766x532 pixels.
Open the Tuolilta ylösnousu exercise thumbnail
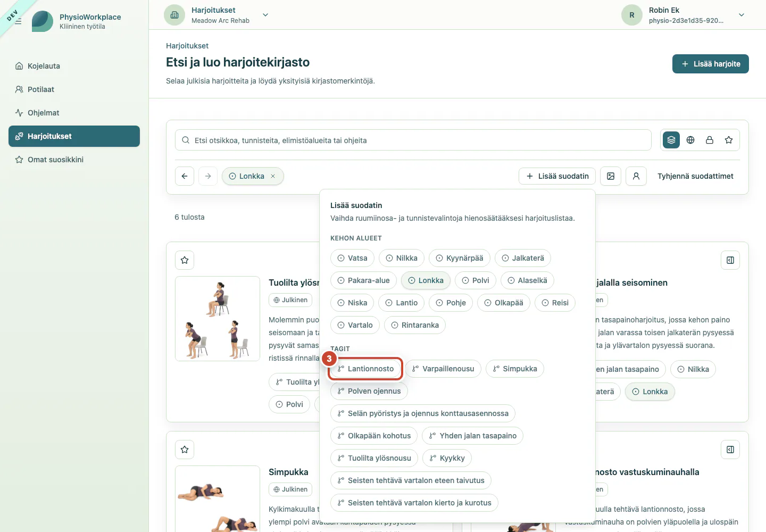click(x=218, y=319)
